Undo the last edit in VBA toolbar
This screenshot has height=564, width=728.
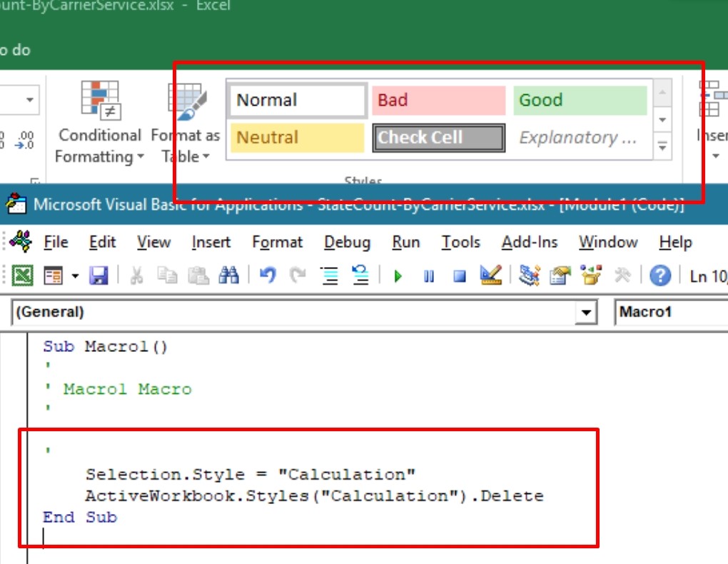coord(268,276)
